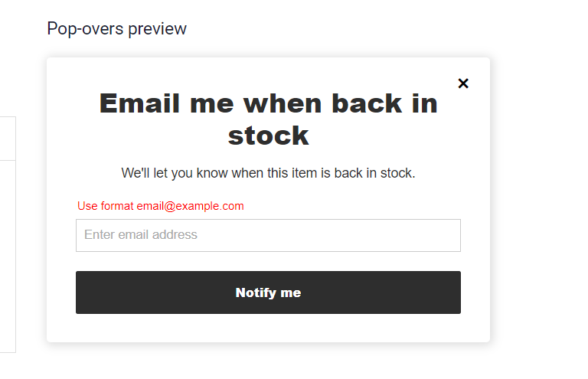Click the 'We'll let you know' description text
This screenshot has height=379, width=588.
coord(268,173)
